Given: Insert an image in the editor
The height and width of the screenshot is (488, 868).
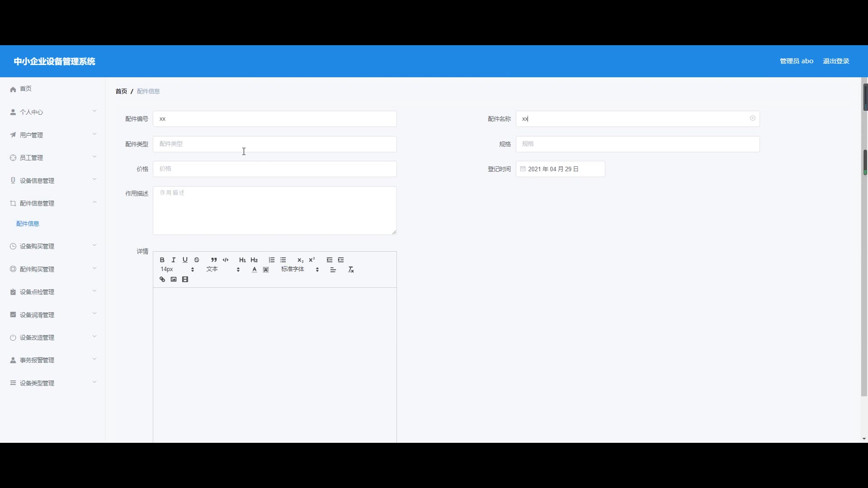Looking at the screenshot, I should [x=174, y=279].
